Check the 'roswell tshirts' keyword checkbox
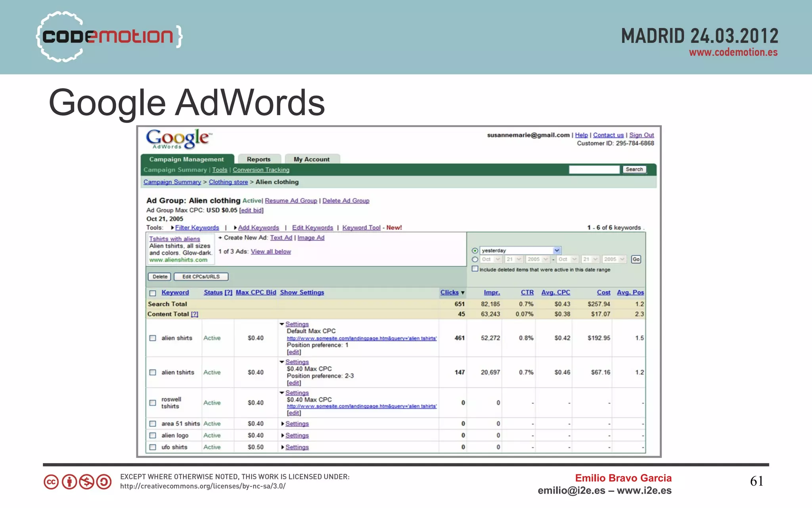Viewport: 812px width, 508px height. pos(153,403)
